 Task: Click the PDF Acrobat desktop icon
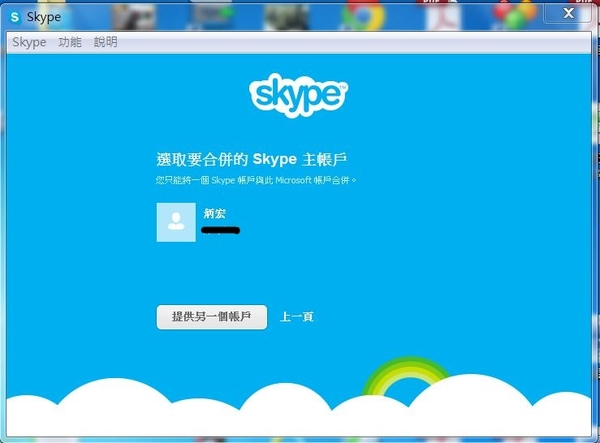(x=440, y=14)
